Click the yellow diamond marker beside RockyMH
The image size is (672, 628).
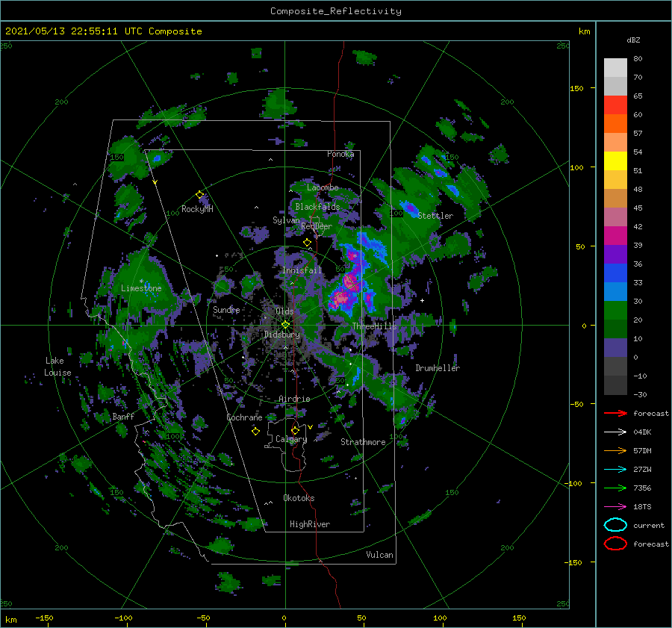coord(199,195)
